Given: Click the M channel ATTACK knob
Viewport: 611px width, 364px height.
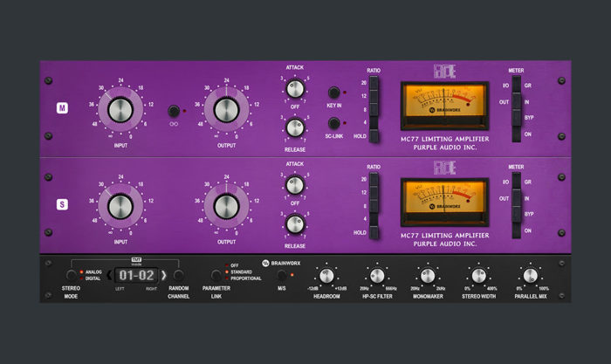Looking at the screenshot, I should [295, 88].
